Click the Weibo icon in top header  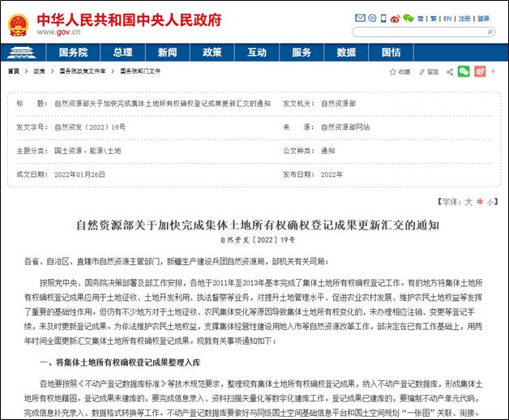pyautogui.click(x=395, y=19)
